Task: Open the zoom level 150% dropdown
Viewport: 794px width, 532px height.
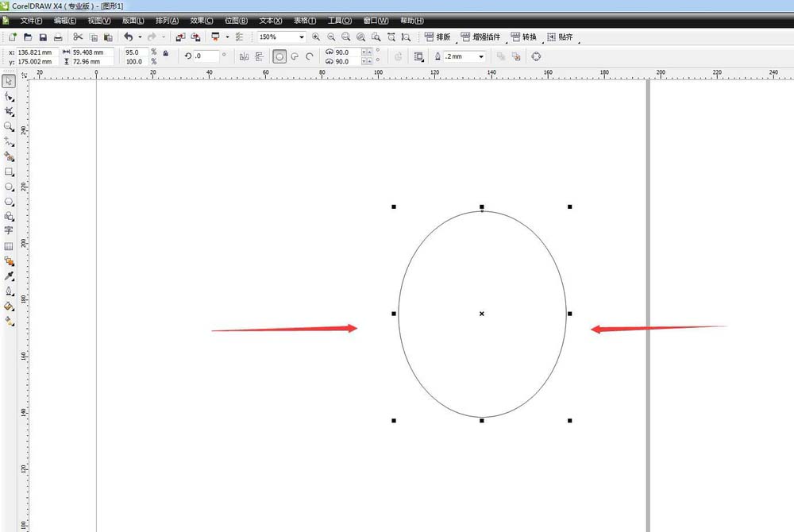Action: [302, 37]
